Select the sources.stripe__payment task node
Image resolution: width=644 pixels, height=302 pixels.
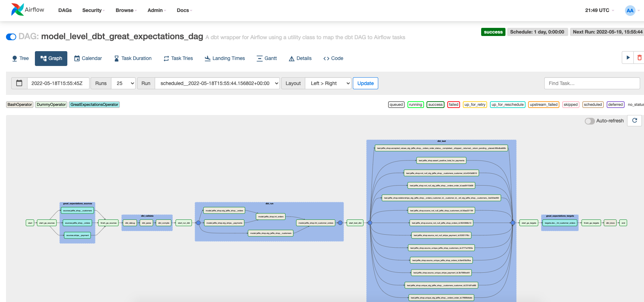coord(78,235)
